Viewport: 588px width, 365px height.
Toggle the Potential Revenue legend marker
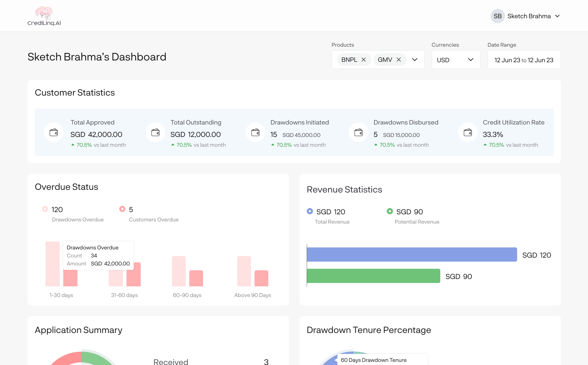pos(390,211)
